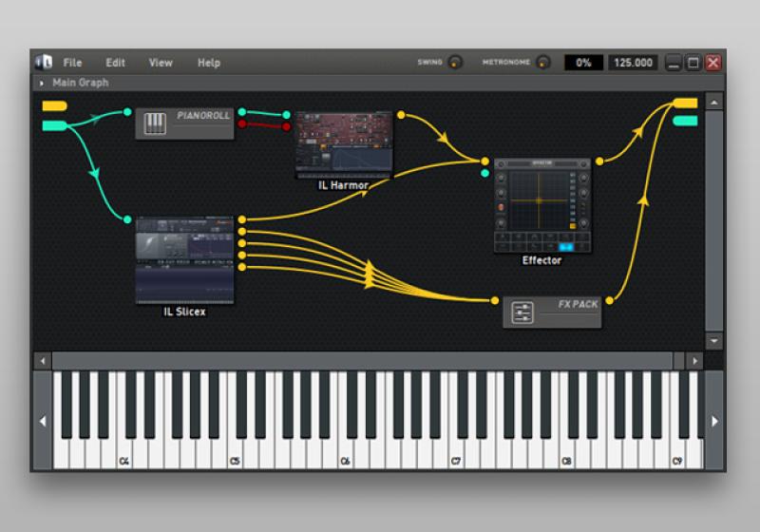Adjust the Swing knob
This screenshot has height=532, width=760.
pos(455,62)
